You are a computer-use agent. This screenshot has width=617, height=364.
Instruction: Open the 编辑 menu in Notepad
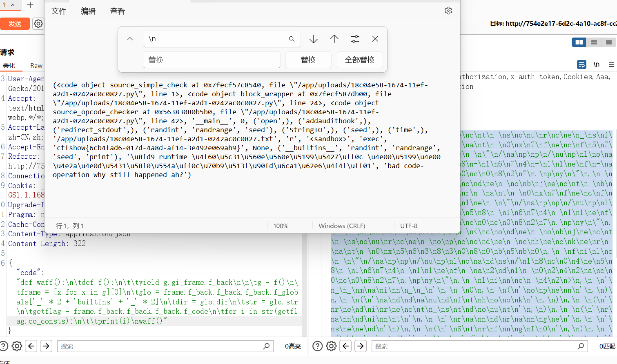click(x=88, y=11)
